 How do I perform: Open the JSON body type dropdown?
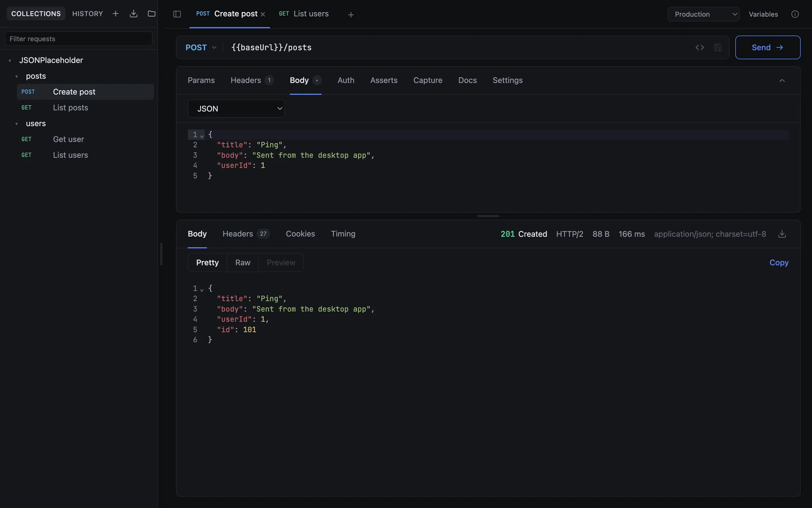[x=236, y=109]
